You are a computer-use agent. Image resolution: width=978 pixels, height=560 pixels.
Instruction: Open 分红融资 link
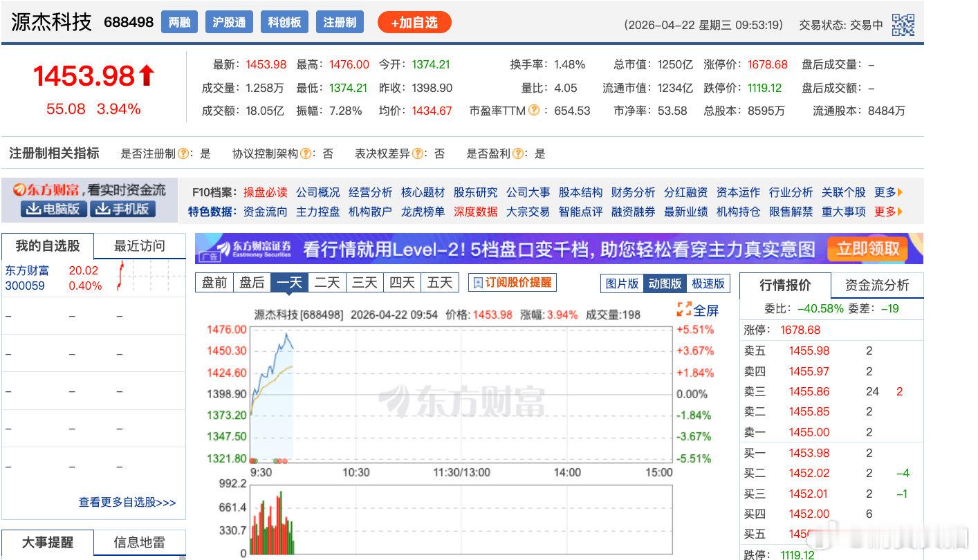click(686, 192)
